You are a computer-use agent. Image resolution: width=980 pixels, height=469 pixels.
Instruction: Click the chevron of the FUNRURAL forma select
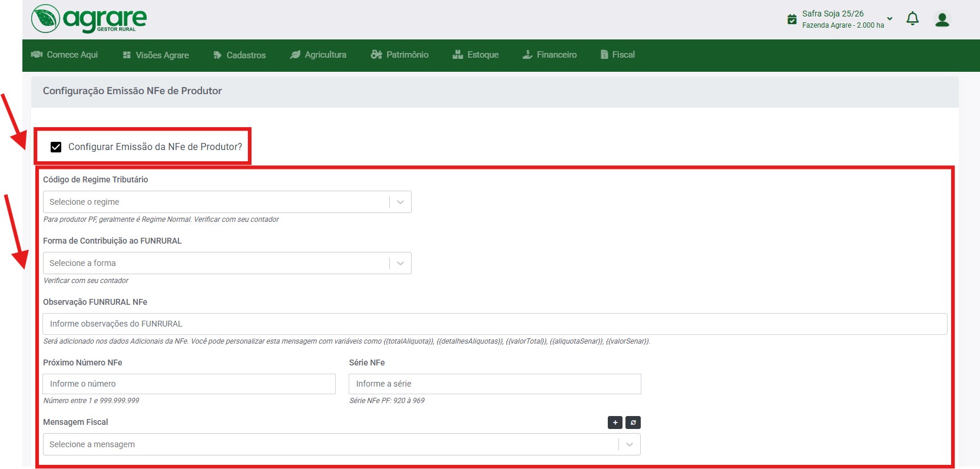400,263
